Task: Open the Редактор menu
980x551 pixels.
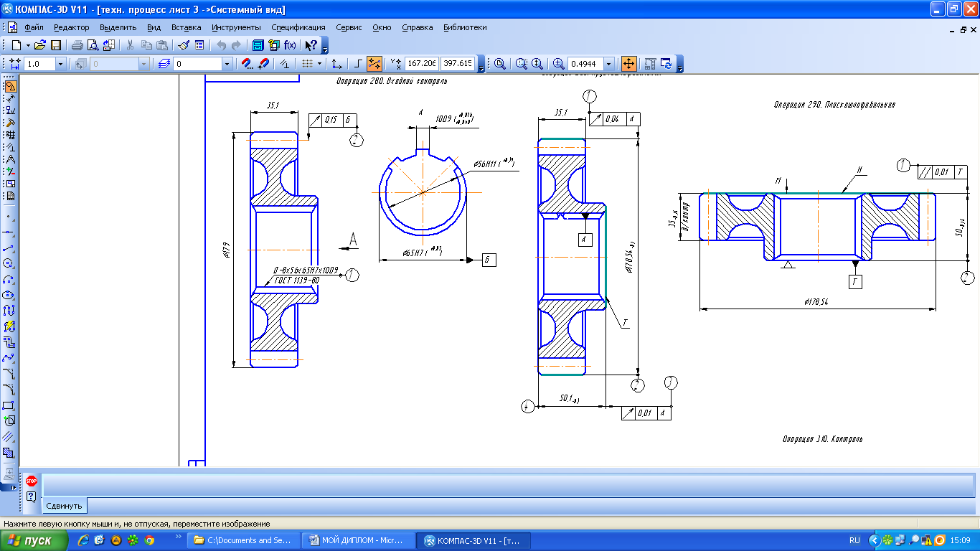Action: [x=72, y=27]
